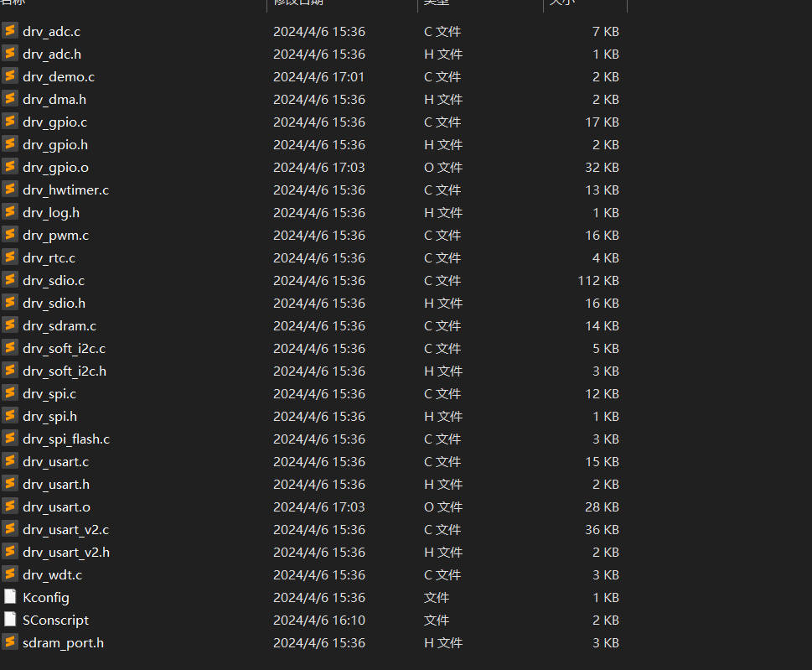
Task: Click the 13 KB size of drv_hwtimer.c
Action: coord(602,190)
